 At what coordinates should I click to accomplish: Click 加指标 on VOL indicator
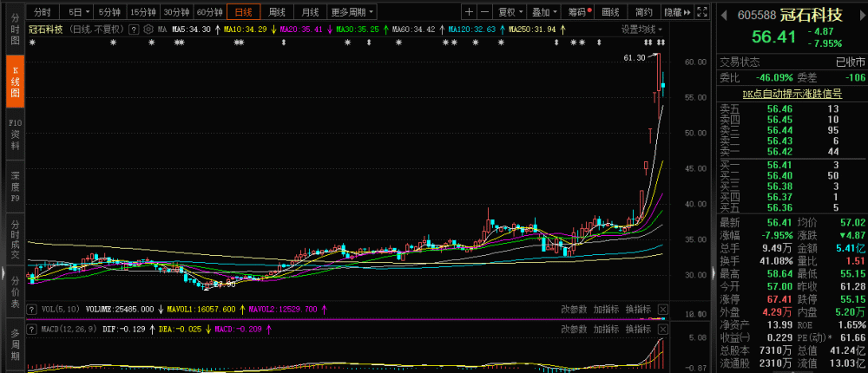click(x=606, y=310)
